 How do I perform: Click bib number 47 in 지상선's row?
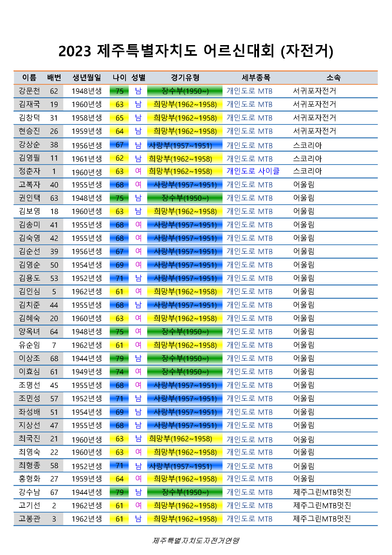54,425
